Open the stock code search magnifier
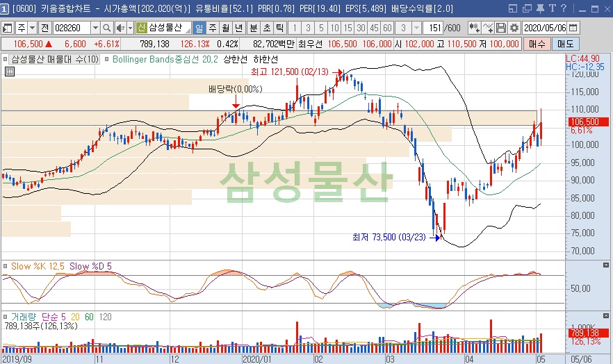The image size is (613, 364). coord(106,28)
